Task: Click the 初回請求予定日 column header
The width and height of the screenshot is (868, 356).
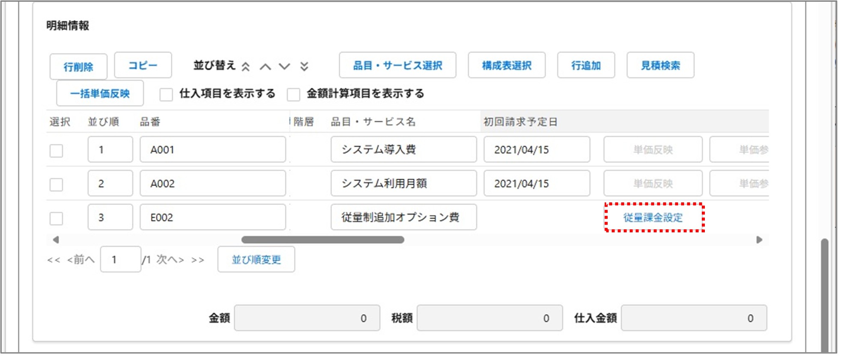Action: coord(520,122)
